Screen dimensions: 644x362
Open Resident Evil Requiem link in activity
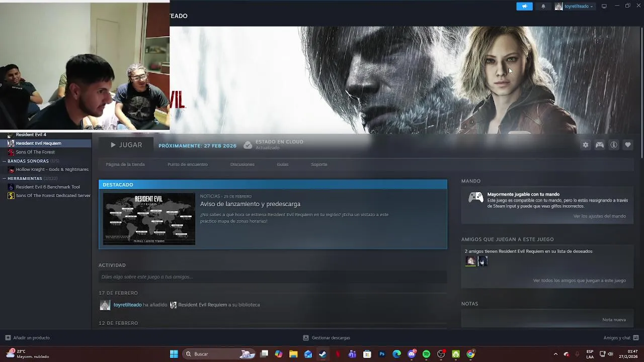pyautogui.click(x=202, y=305)
